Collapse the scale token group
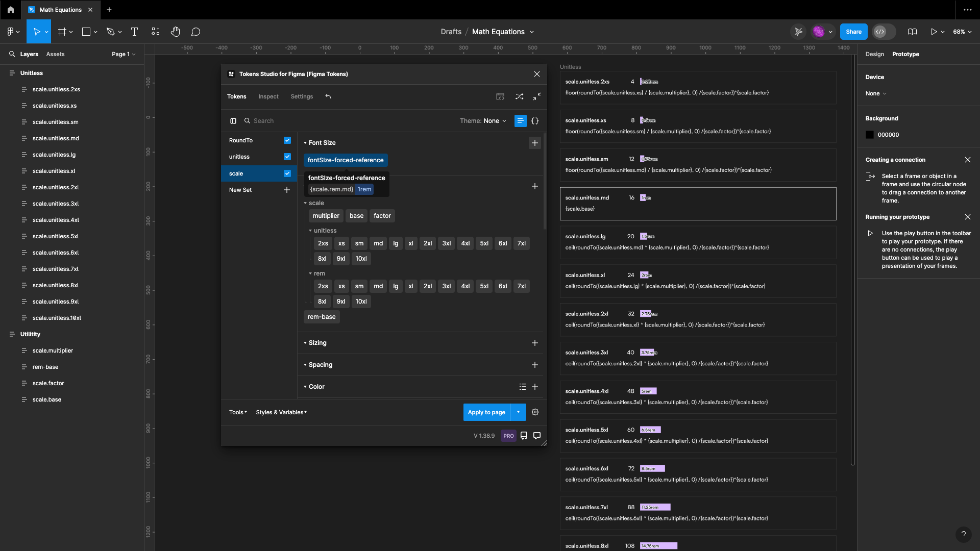The width and height of the screenshot is (980, 551). 313,203
